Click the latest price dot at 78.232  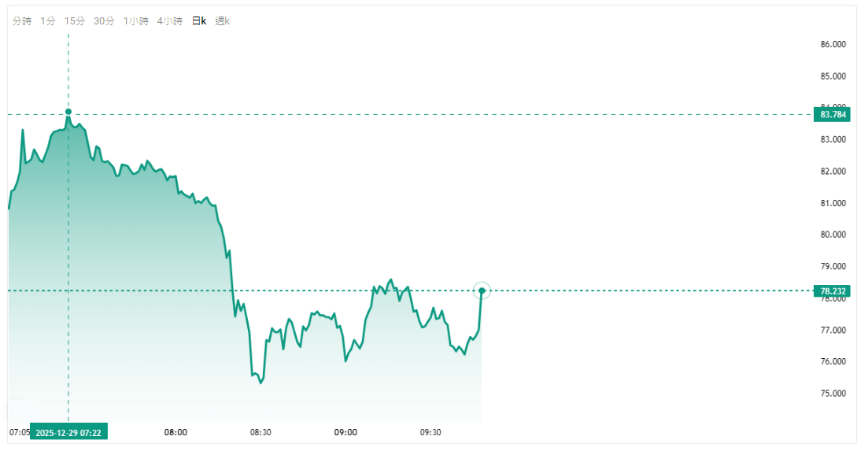482,290
